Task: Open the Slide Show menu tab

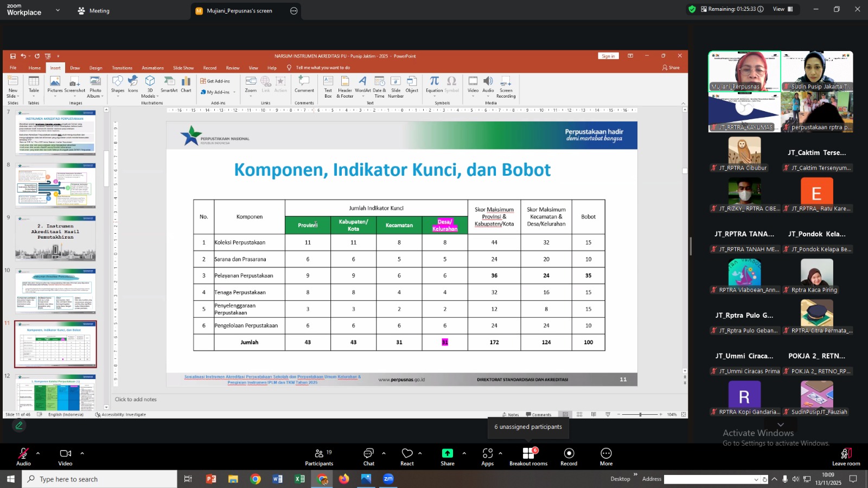Action: [183, 67]
